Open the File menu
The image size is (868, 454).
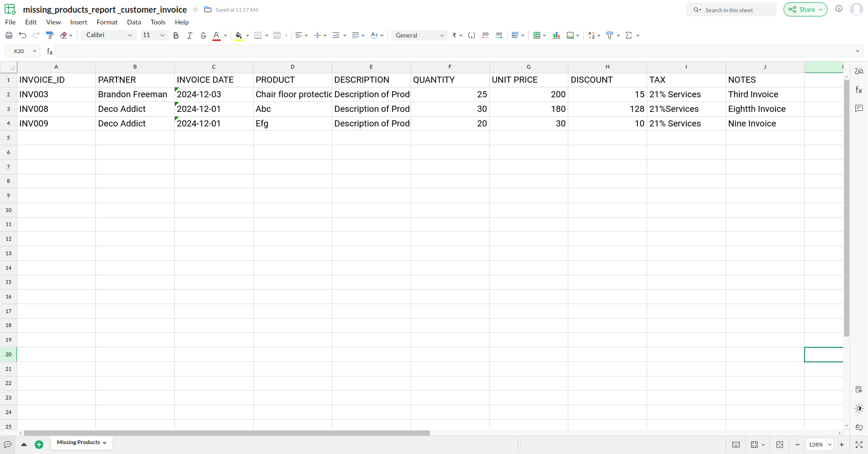point(10,22)
